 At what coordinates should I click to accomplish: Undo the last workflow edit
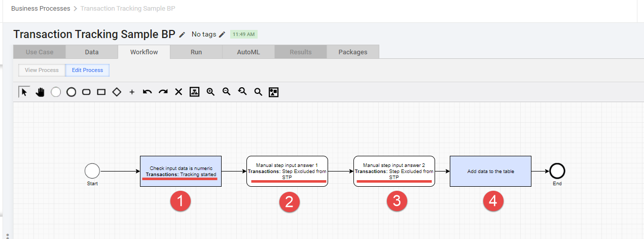click(148, 92)
